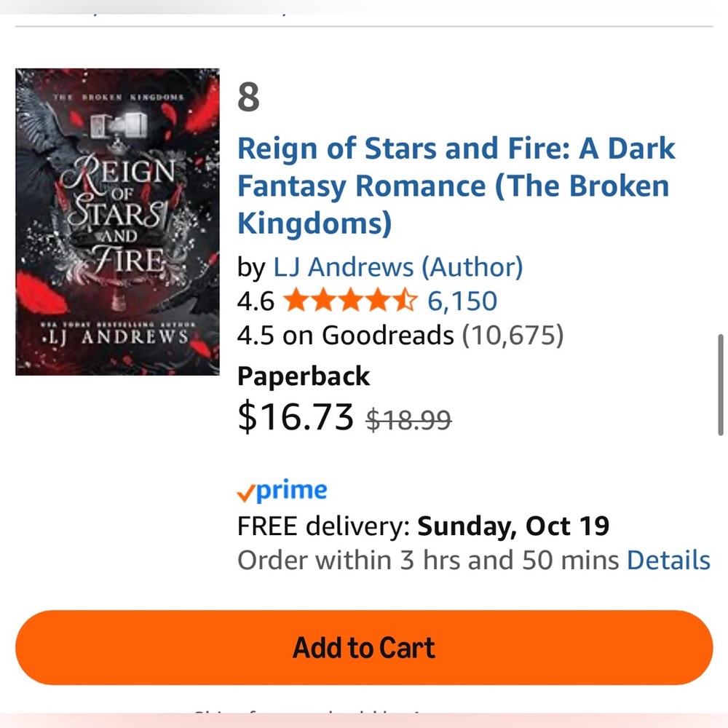Open the book cover image
The width and height of the screenshot is (728, 728).
(x=116, y=220)
